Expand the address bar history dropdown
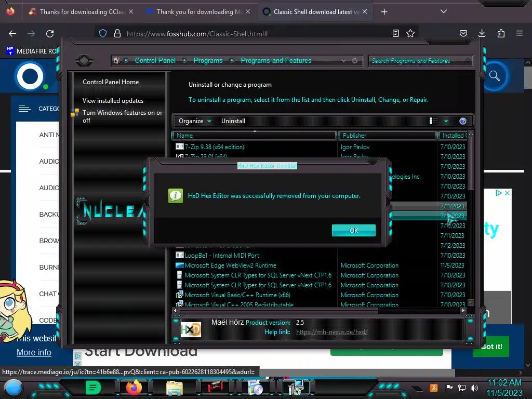 (x=344, y=61)
